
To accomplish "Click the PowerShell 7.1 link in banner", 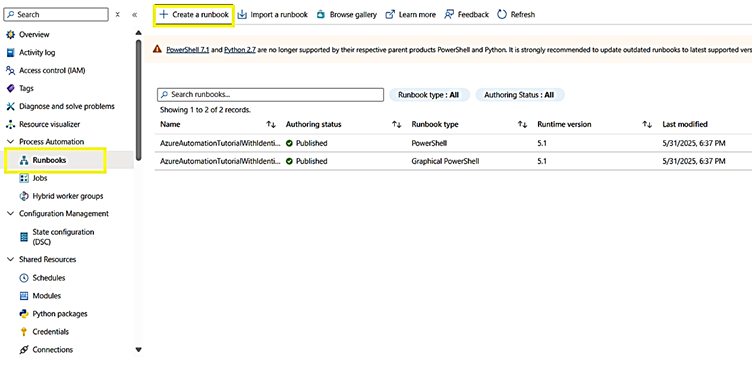I will pyautogui.click(x=188, y=49).
